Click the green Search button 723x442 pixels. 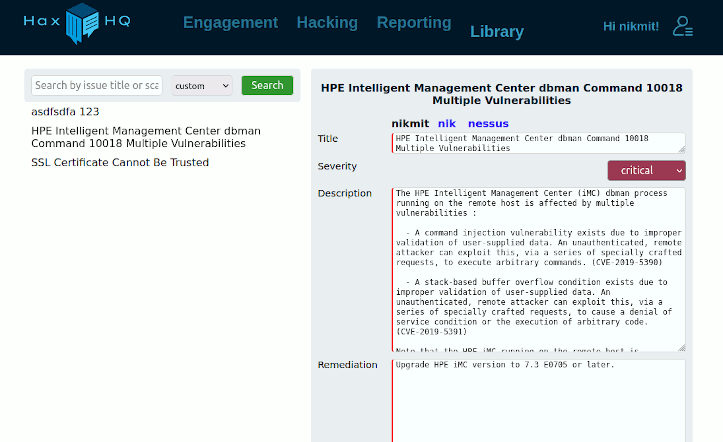click(267, 85)
